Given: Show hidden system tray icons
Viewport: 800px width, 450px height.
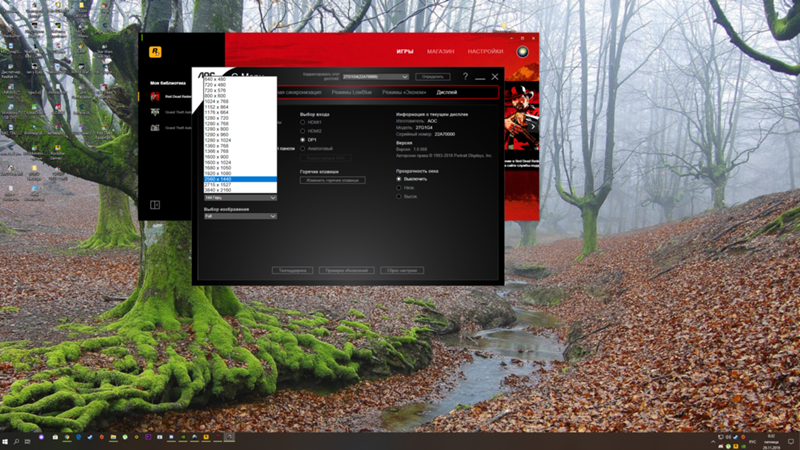Looking at the screenshot, I should tap(713, 442).
